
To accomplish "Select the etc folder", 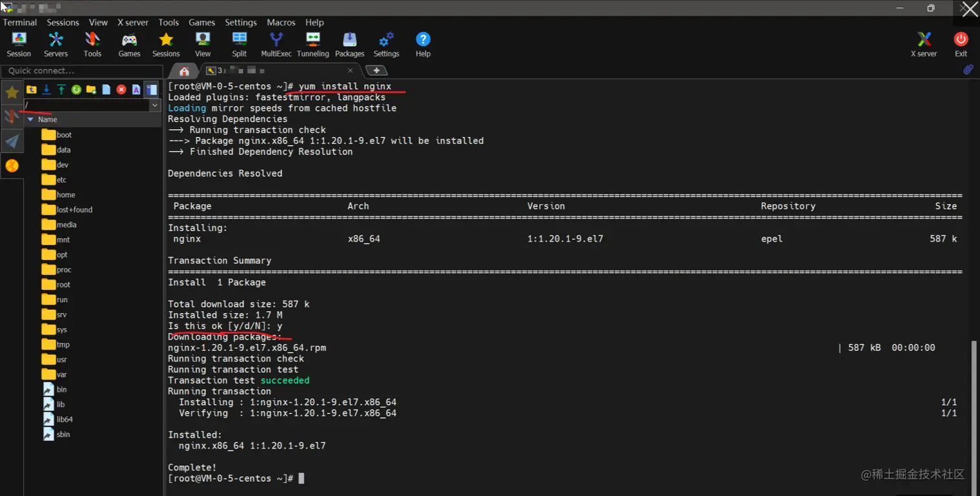I will tap(54, 180).
